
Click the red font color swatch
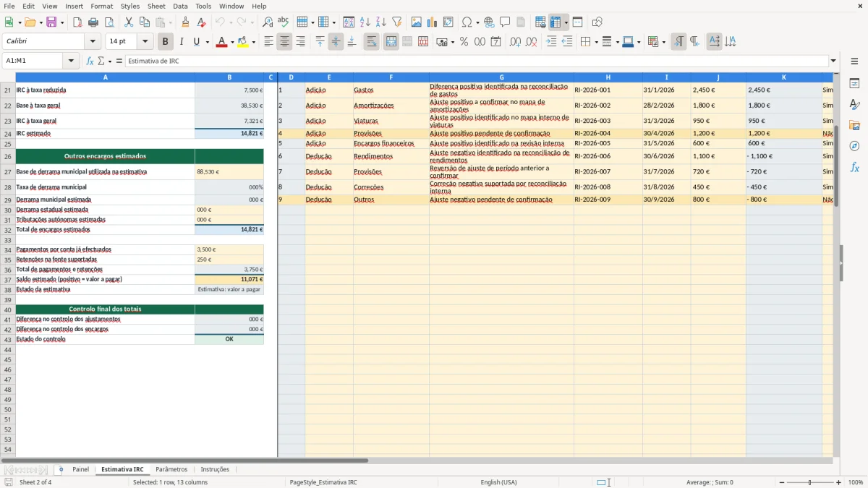click(x=221, y=42)
